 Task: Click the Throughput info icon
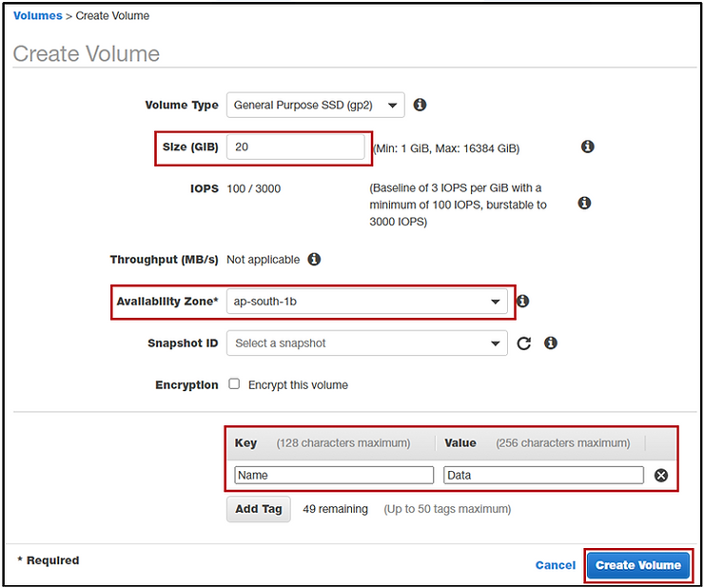pos(314,259)
